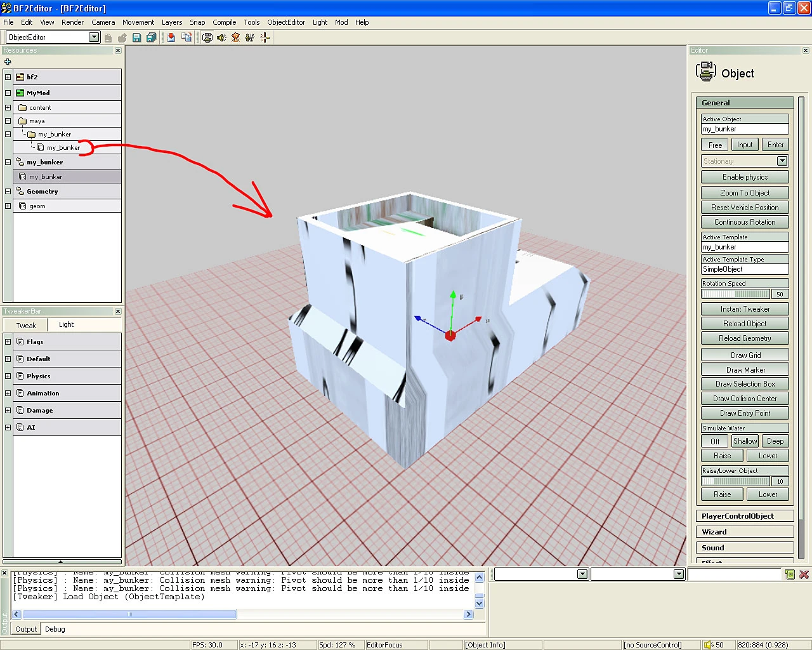Open the ObjectEditor mode dropdown
Viewport: 812px width, 650px height.
[94, 37]
